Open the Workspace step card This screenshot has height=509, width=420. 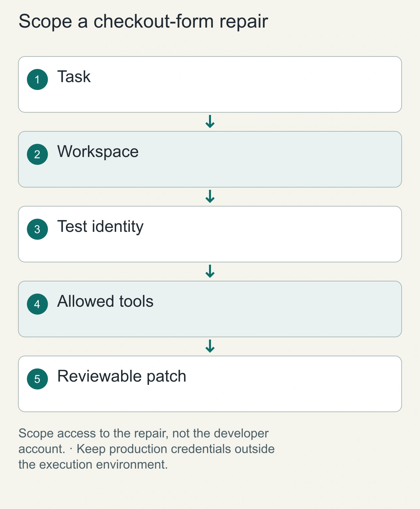(210, 159)
